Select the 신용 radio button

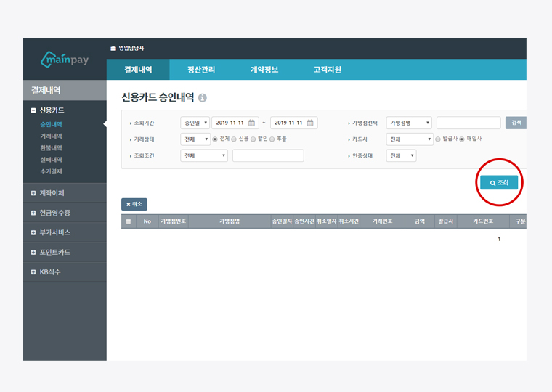click(x=234, y=139)
